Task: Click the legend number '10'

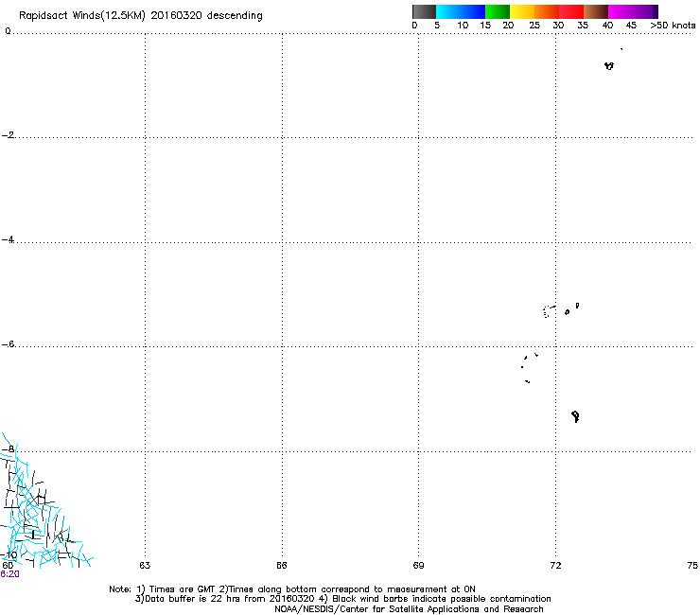Action: tap(463, 26)
